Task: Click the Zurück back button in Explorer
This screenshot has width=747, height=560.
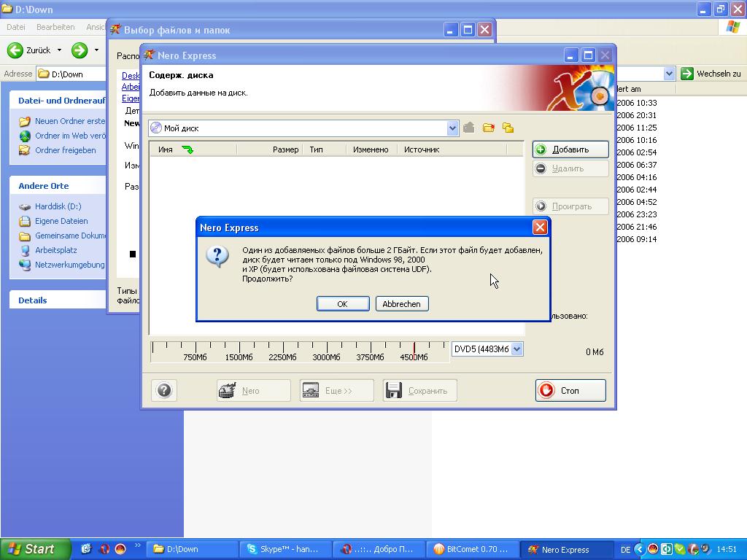Action: point(28,50)
